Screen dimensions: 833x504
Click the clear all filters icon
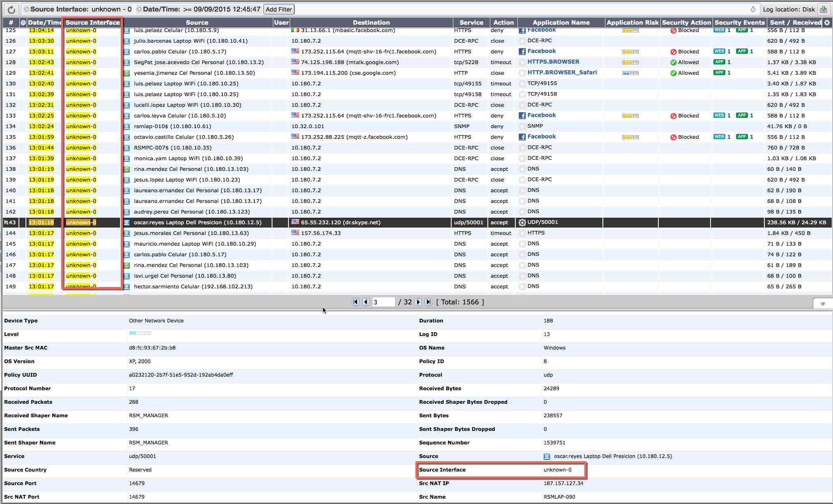(753, 9)
